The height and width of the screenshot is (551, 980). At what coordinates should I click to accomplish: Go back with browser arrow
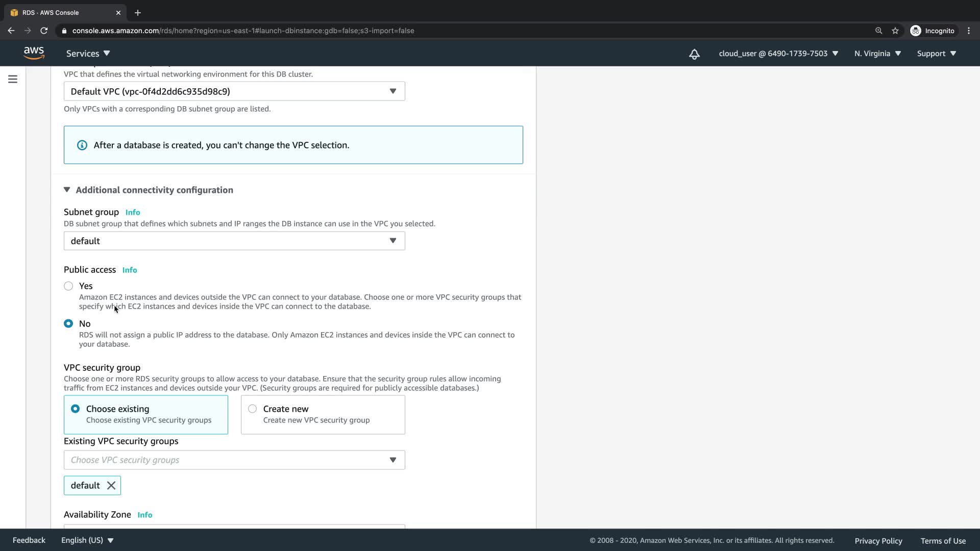[11, 31]
